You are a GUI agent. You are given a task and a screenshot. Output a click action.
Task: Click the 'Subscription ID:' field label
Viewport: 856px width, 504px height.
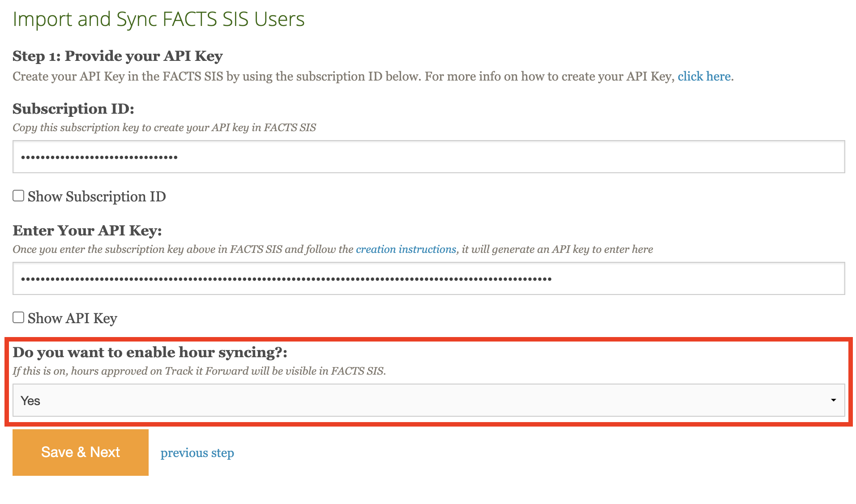[73, 109]
